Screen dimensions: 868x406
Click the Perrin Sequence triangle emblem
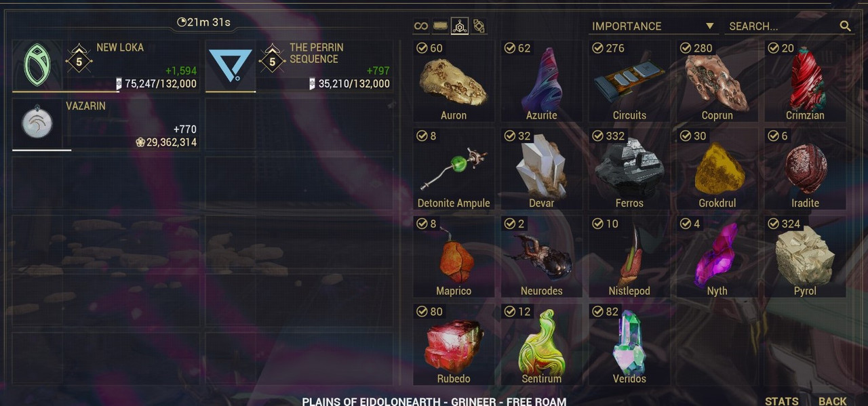[x=231, y=65]
